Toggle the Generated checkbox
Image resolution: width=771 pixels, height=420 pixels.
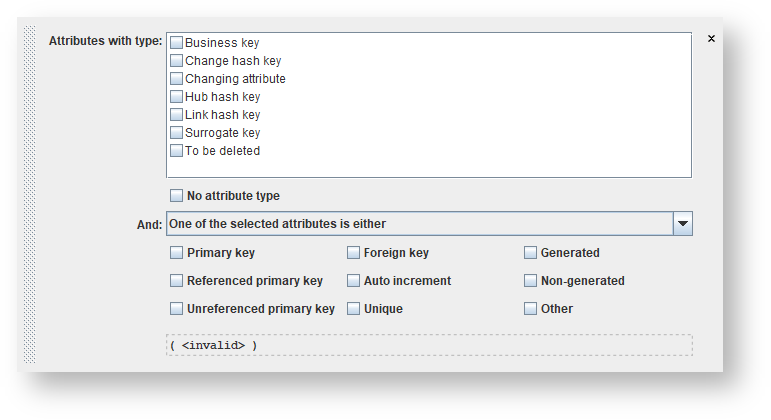pos(531,253)
